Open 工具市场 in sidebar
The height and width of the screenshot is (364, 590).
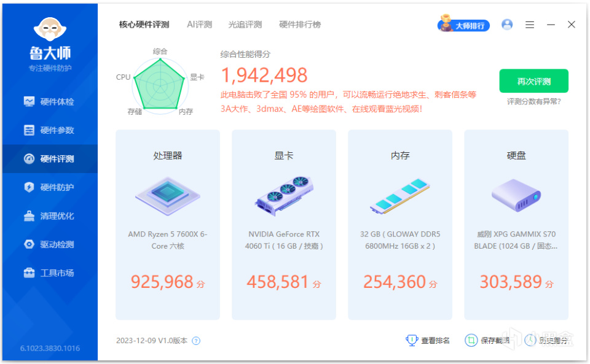[x=50, y=273]
